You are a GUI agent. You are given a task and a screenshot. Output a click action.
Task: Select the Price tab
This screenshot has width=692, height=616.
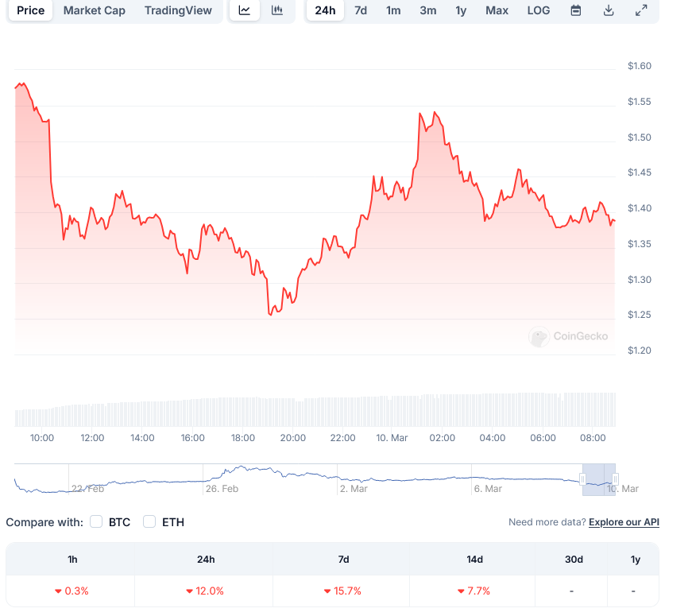tap(31, 10)
